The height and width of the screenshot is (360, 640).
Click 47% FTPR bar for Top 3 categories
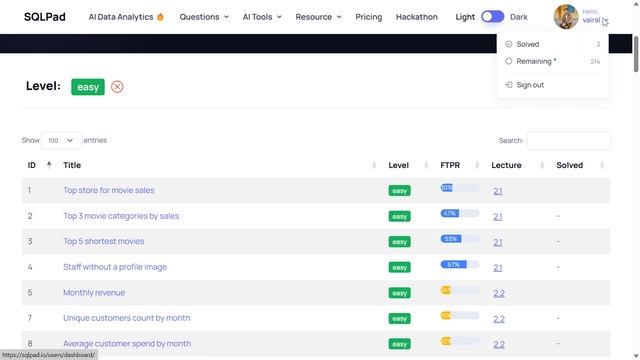460,213
